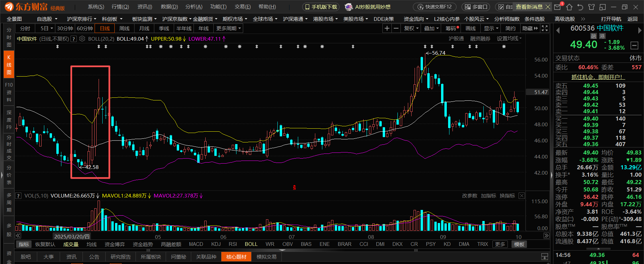Toggle 隐藏 to hide the side panel
The image size is (644, 264).
pos(530,29)
